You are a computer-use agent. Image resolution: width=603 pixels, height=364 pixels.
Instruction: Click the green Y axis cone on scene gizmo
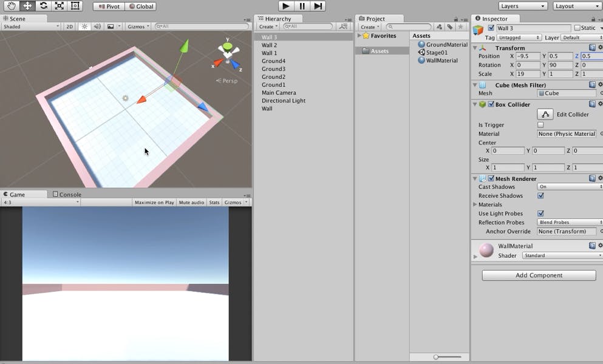point(228,46)
